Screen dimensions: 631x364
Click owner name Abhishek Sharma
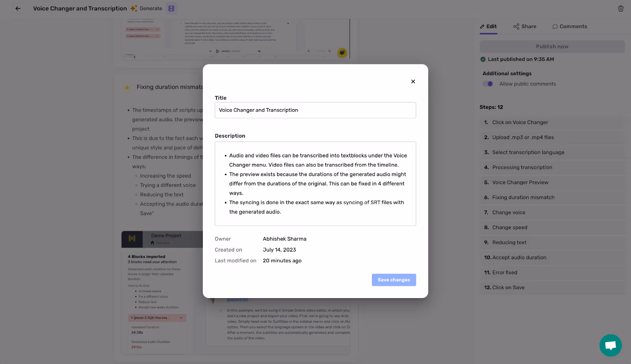(285, 239)
